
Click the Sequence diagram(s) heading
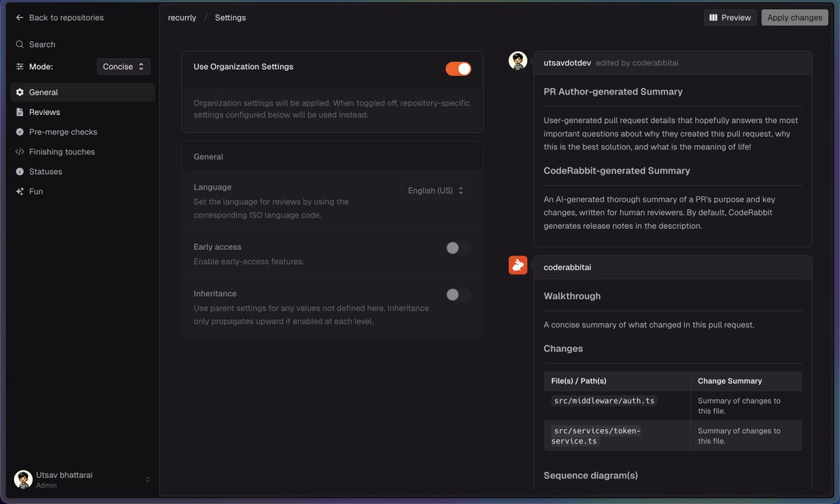pyautogui.click(x=591, y=475)
